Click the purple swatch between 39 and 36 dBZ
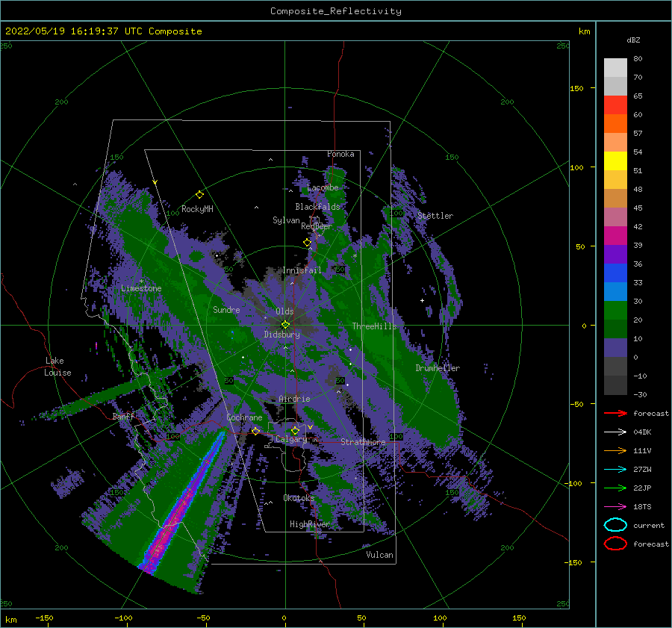 tap(615, 254)
